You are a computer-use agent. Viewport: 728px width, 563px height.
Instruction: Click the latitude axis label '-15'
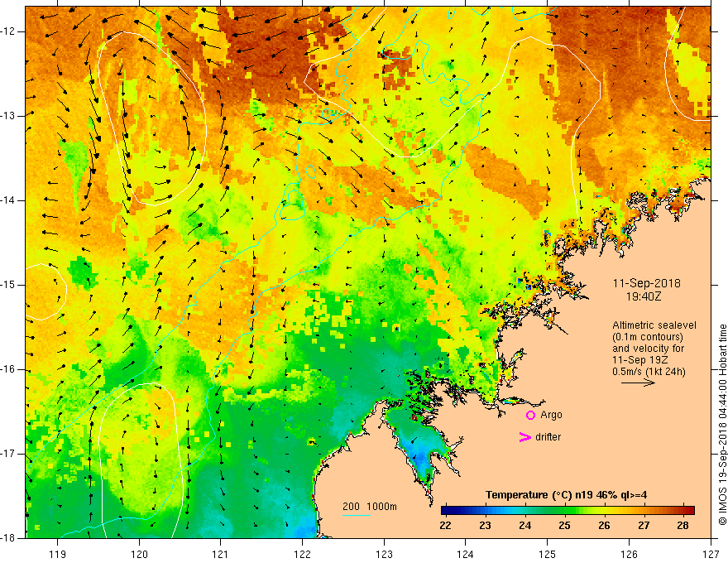(9, 285)
